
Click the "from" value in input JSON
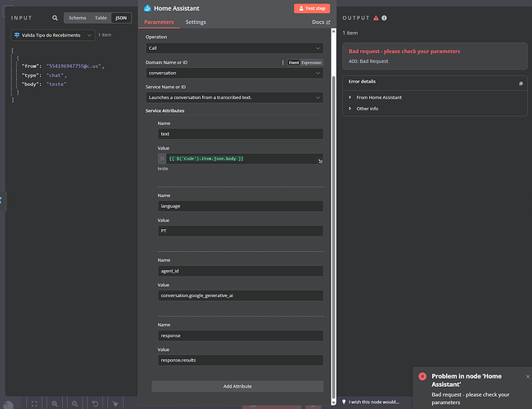[x=74, y=66]
